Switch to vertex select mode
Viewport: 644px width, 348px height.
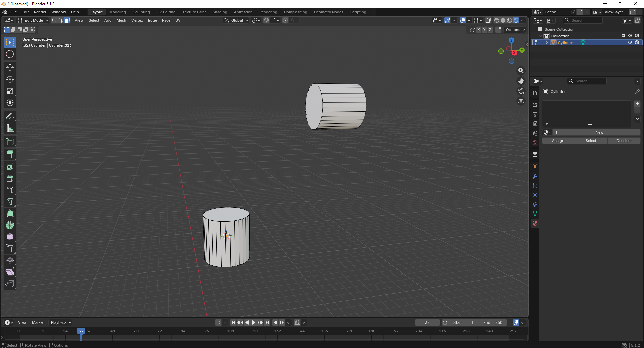pyautogui.click(x=54, y=20)
